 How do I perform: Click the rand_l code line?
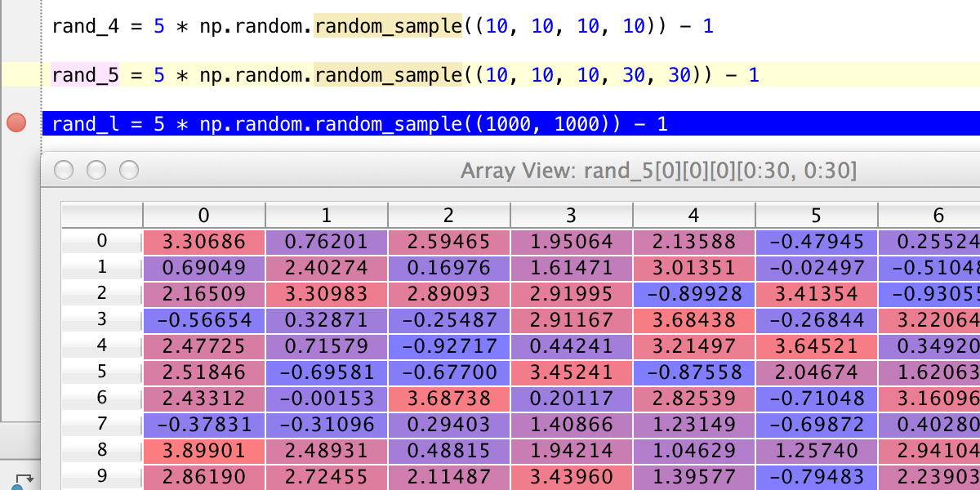tap(510, 124)
